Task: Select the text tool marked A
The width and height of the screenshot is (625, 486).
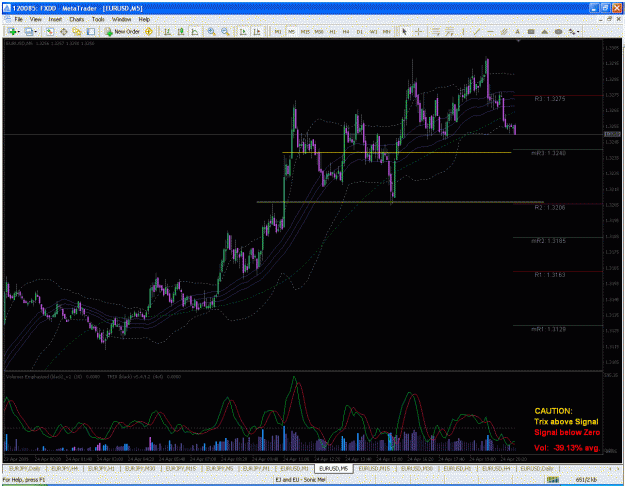Action: point(517,31)
